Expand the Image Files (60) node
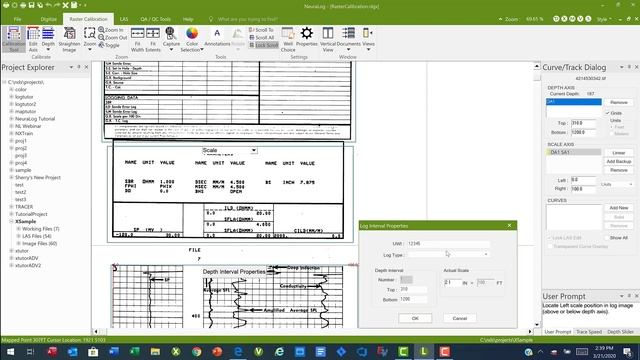Viewport: 640px width, 360px height. coord(18,243)
